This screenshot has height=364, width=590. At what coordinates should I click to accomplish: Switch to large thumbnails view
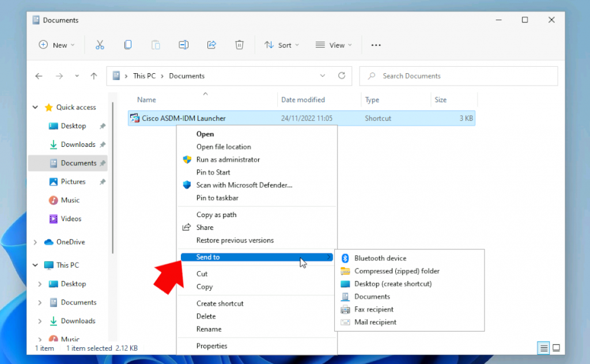pyautogui.click(x=556, y=348)
